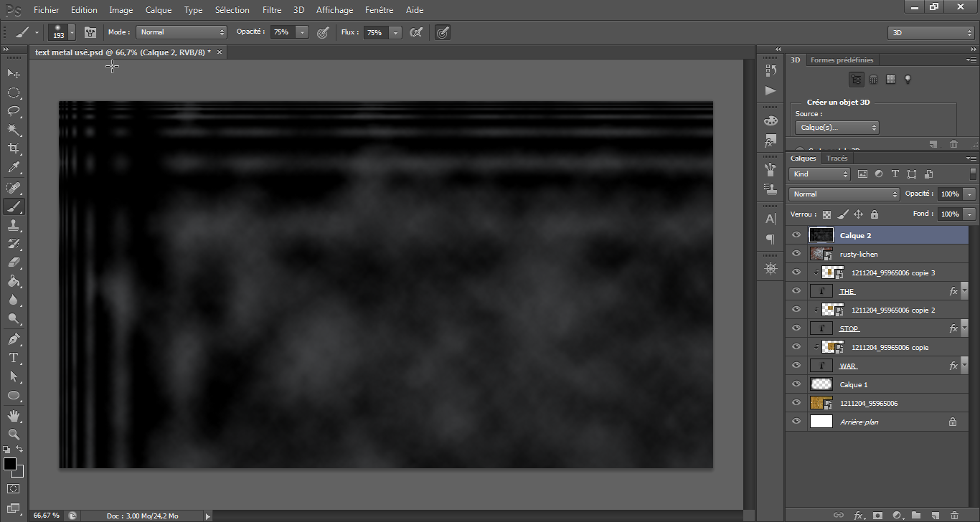Screen dimensions: 980x522
Task: Select the Elliptical Marquee tool
Action: (x=14, y=92)
